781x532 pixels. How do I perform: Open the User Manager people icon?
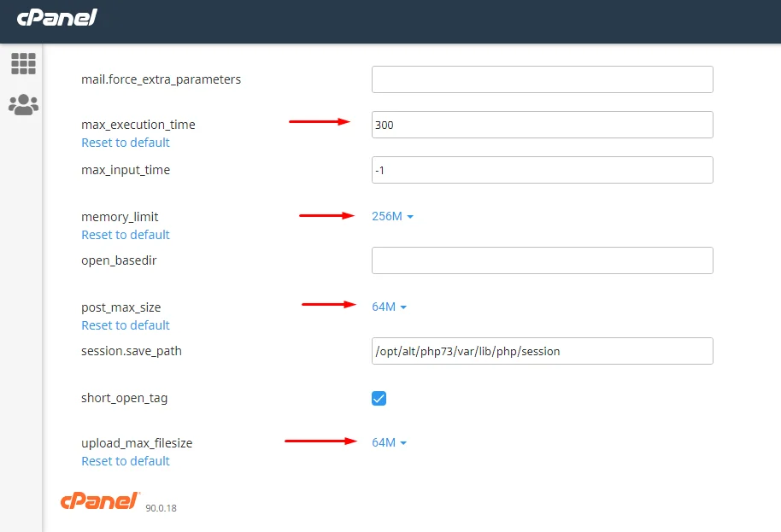[x=23, y=105]
